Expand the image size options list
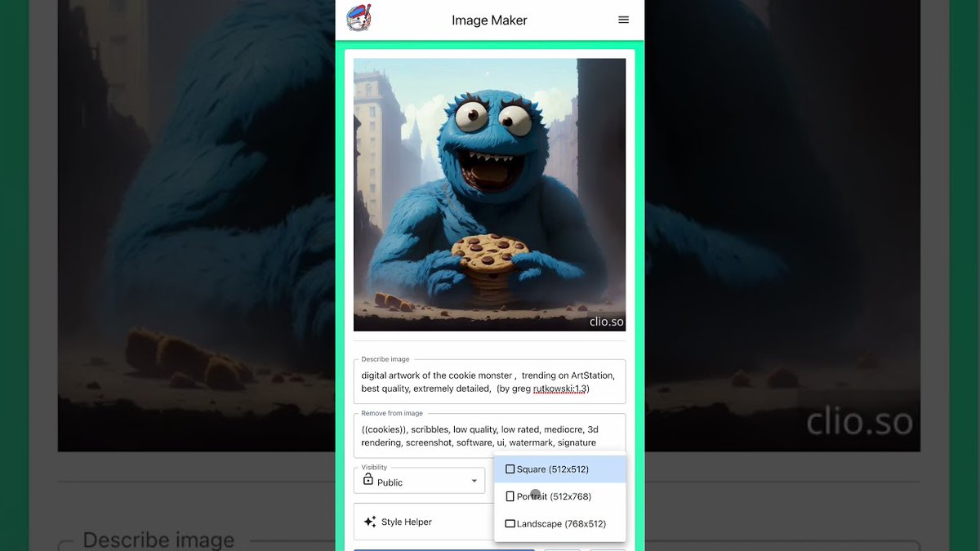The width and height of the screenshot is (980, 551). click(x=560, y=482)
